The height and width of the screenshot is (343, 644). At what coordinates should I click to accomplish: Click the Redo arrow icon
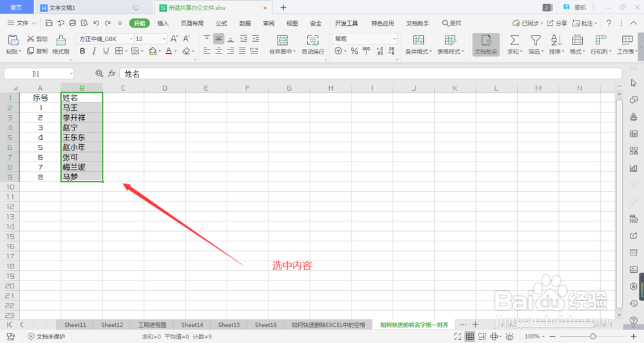click(x=108, y=23)
